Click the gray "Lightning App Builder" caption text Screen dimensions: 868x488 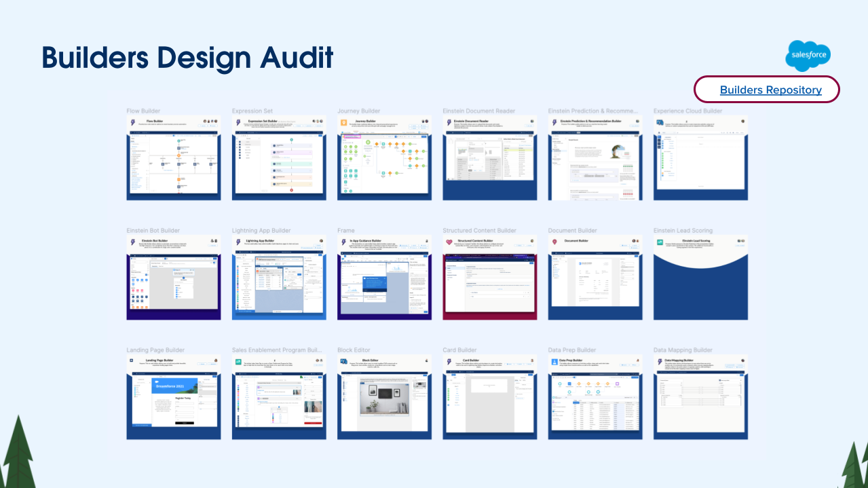pyautogui.click(x=261, y=230)
